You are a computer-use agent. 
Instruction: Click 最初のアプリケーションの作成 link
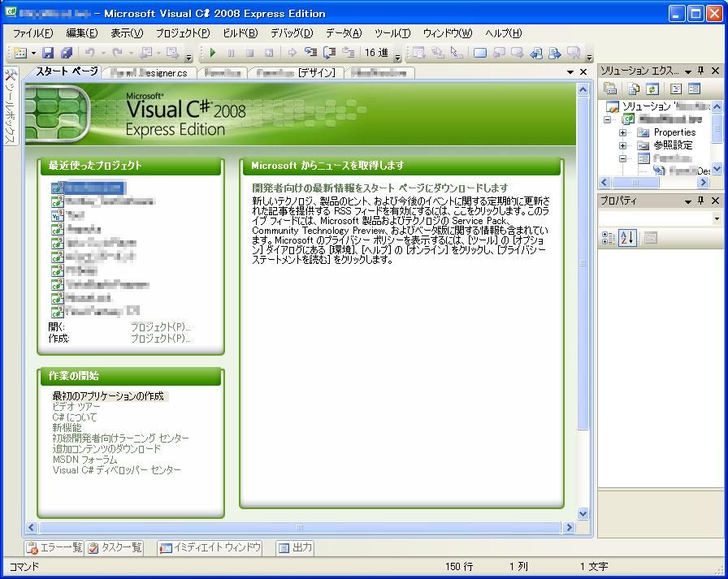108,396
